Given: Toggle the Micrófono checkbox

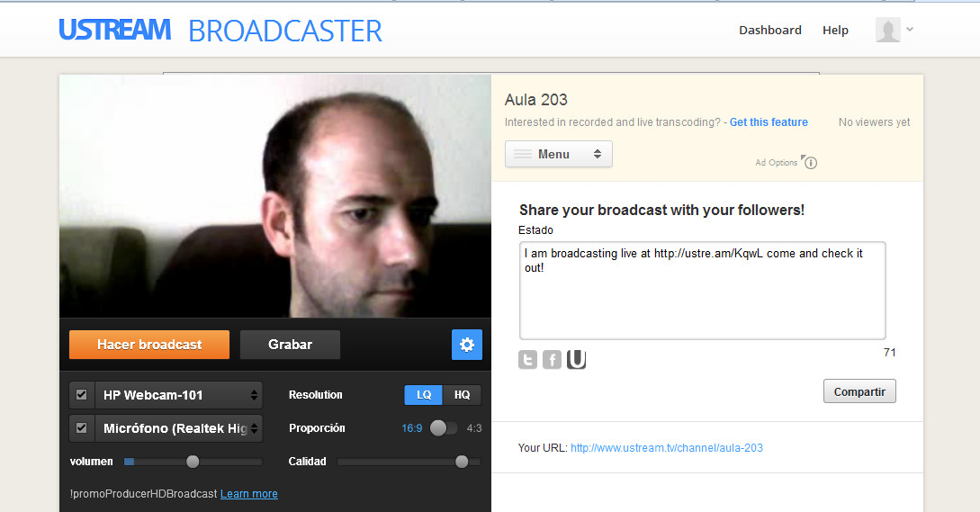Looking at the screenshot, I should 82,427.
